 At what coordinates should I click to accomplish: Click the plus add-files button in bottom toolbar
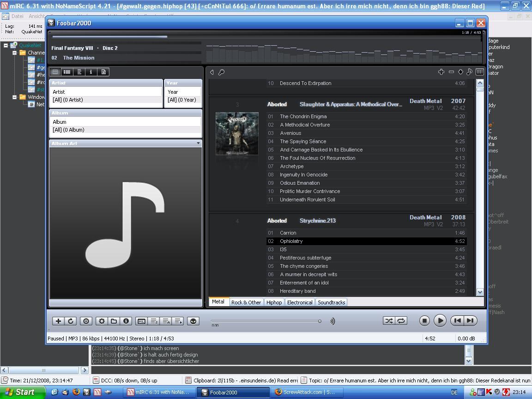point(58,321)
